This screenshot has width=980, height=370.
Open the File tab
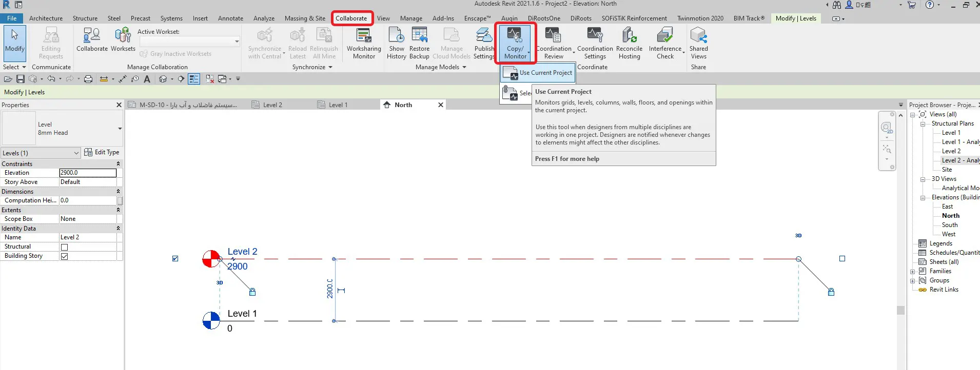[12, 18]
